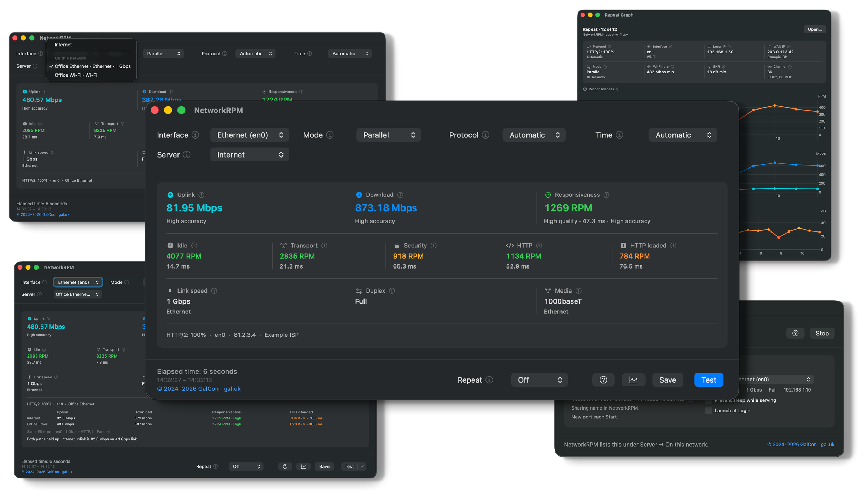Open the Interface dropdown in bottom-left window
This screenshot has width=868, height=500.
pyautogui.click(x=78, y=282)
